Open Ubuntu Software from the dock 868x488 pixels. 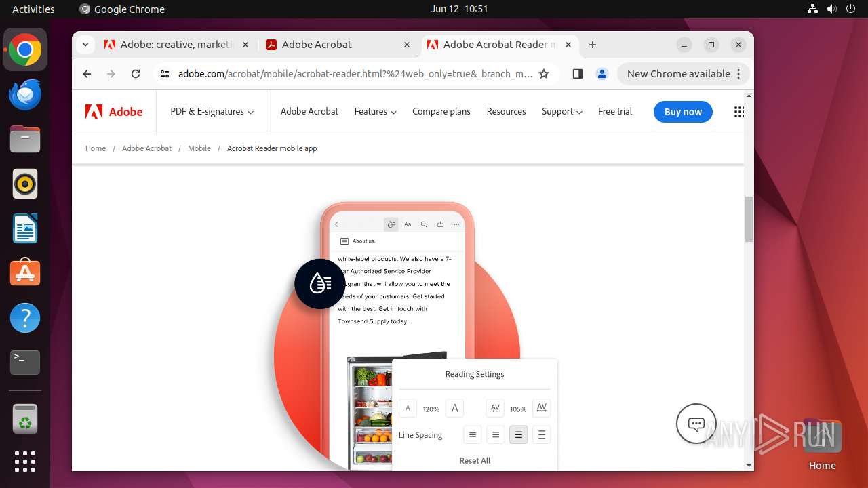pos(25,273)
